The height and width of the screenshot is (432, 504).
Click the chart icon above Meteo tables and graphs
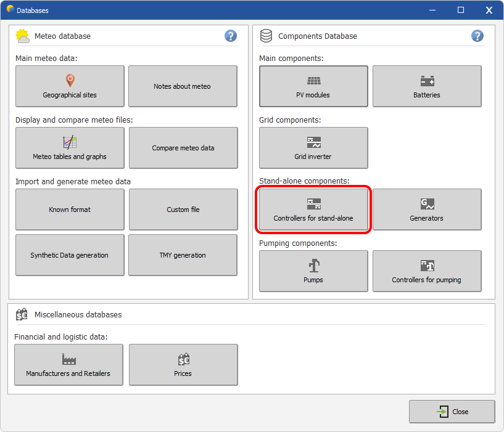[70, 142]
